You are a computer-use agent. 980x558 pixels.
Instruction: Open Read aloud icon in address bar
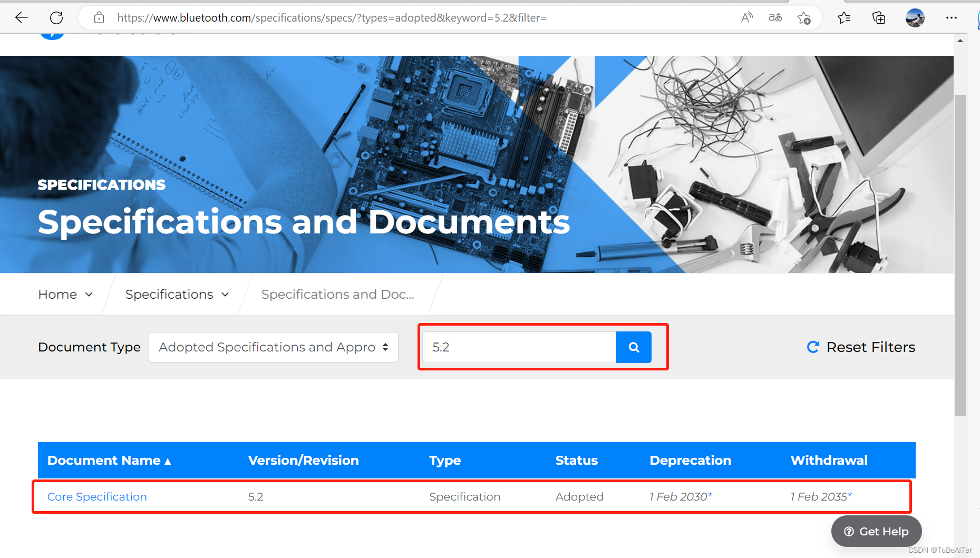click(x=747, y=18)
